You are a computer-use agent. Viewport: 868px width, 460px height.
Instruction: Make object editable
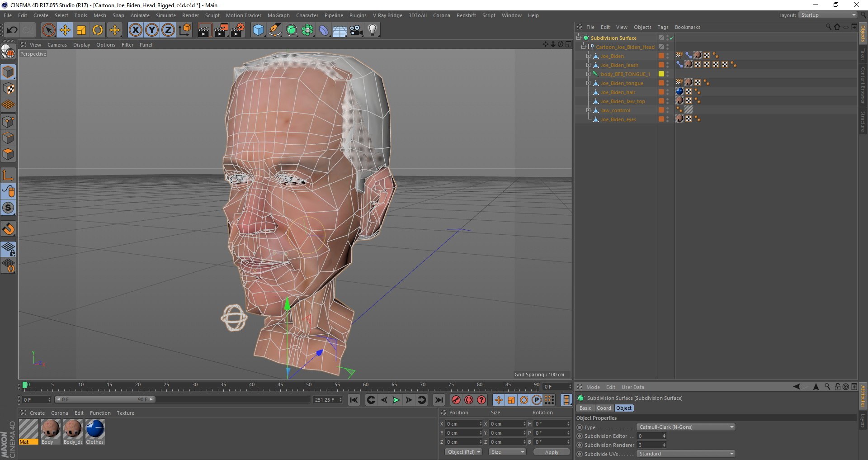tap(9, 52)
